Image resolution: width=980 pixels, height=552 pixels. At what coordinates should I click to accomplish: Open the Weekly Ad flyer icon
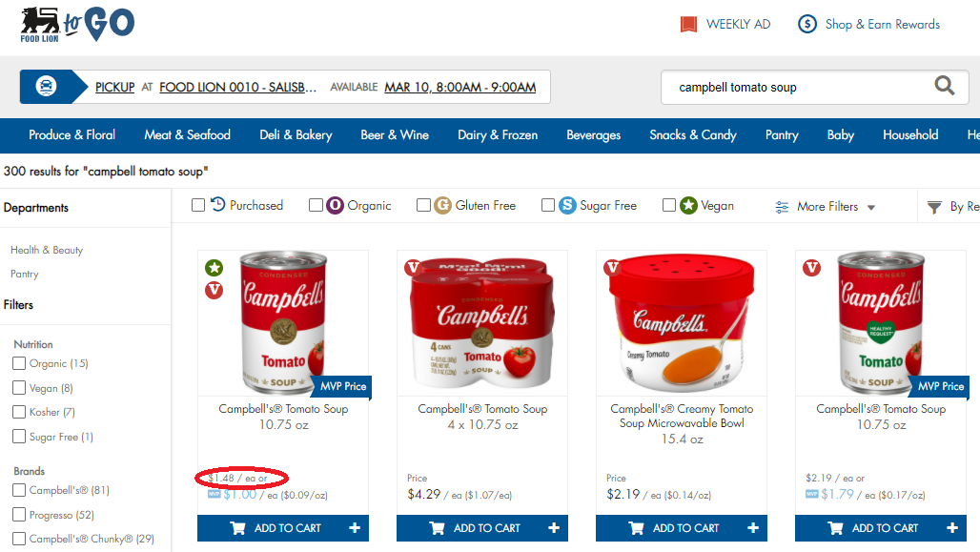click(688, 25)
